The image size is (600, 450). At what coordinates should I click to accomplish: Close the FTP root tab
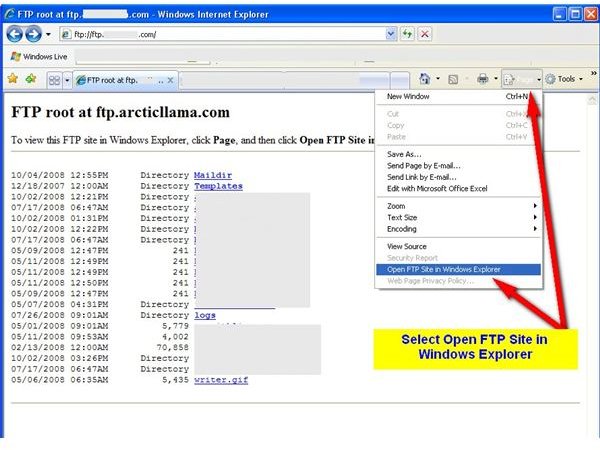pos(170,80)
